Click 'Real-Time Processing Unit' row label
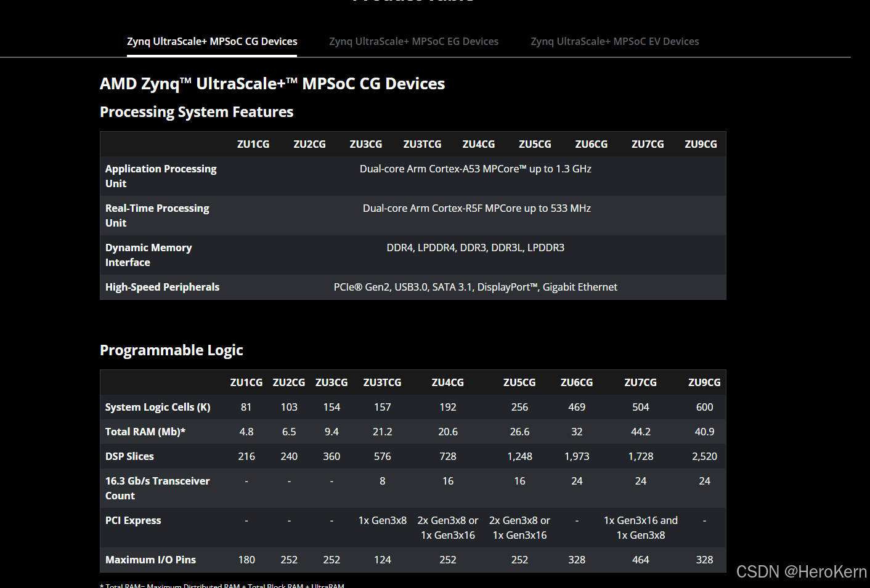Image resolution: width=870 pixels, height=588 pixels. coord(157,215)
